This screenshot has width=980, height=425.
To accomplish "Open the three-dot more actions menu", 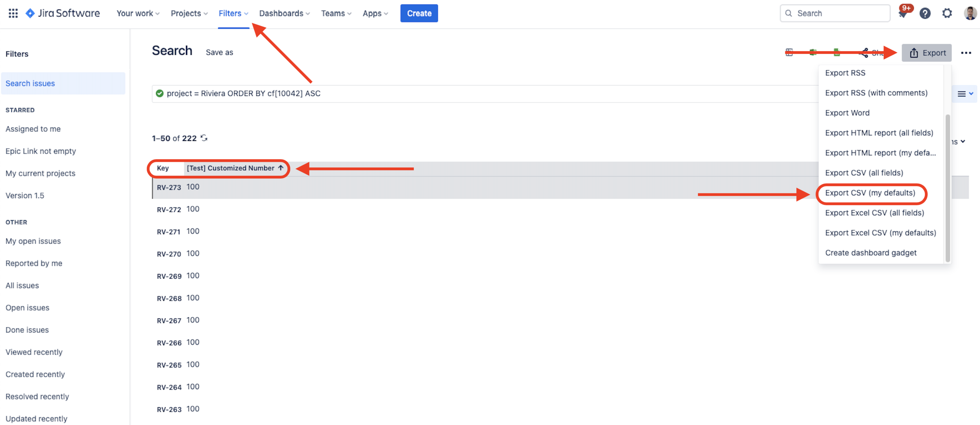I will click(966, 53).
